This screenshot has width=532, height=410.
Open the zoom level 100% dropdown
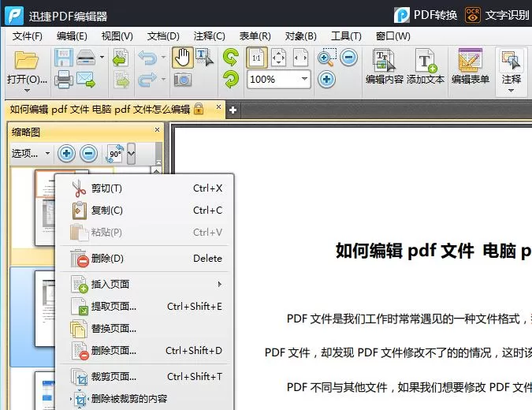(304, 79)
